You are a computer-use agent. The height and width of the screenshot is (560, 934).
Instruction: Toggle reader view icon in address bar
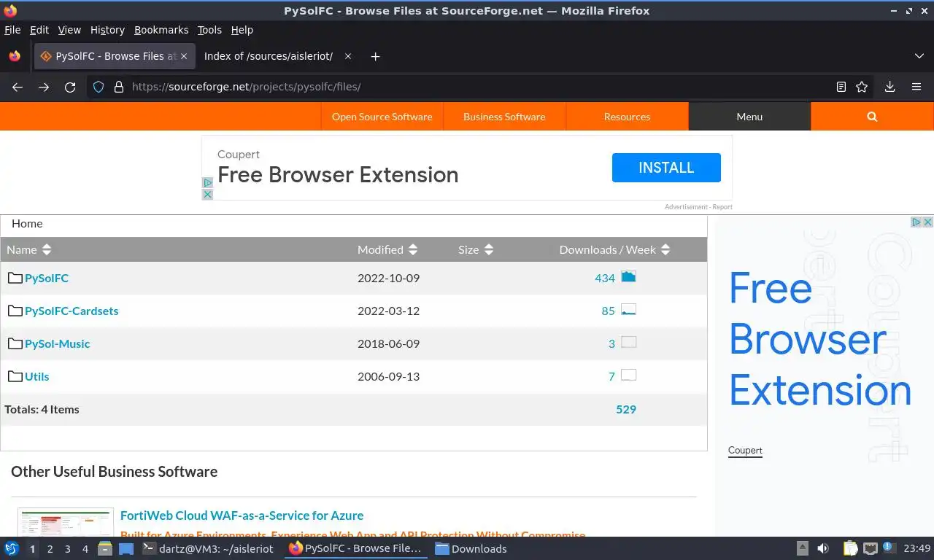(x=841, y=87)
